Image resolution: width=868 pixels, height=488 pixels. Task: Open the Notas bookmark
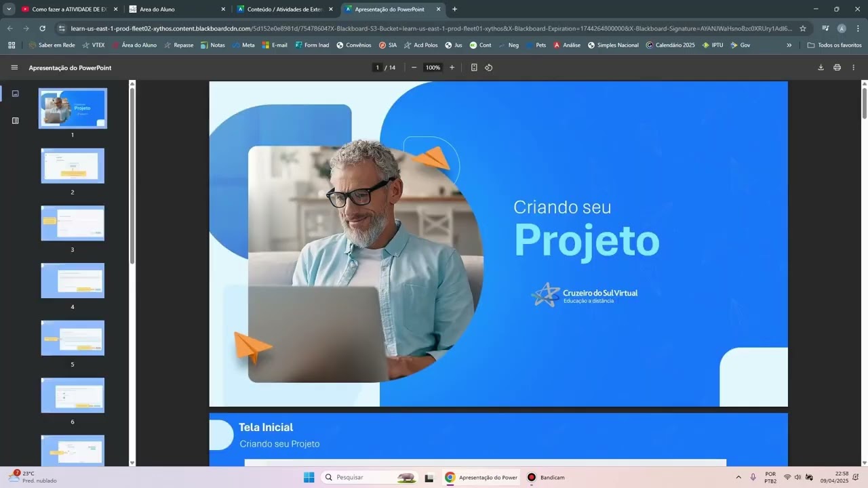[x=212, y=45]
